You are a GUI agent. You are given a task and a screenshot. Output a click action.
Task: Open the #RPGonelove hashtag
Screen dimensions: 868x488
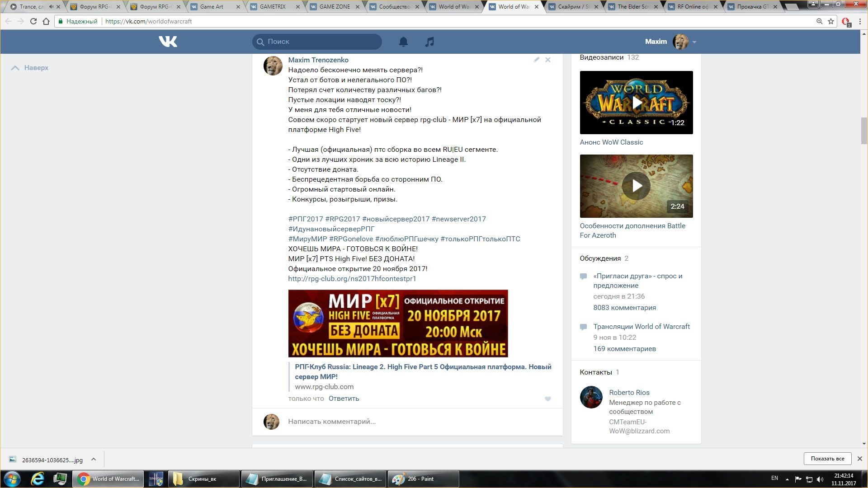click(351, 239)
